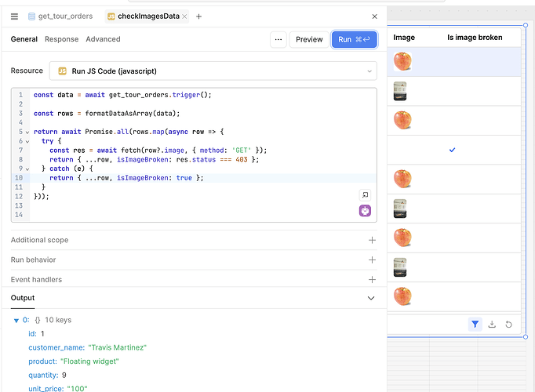Click third row apple image thumbnail
The width and height of the screenshot is (535, 392).
[402, 120]
